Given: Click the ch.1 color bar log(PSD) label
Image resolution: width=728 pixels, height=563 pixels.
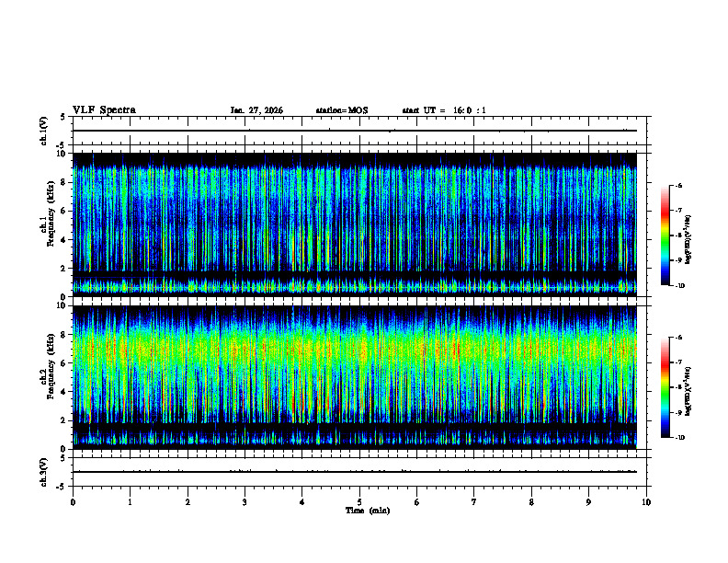Looking at the screenshot, I should 688,239.
